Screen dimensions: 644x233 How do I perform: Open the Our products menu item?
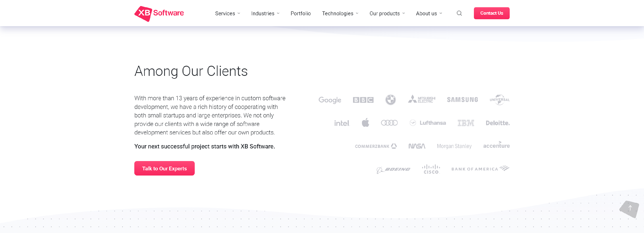pyautogui.click(x=384, y=13)
